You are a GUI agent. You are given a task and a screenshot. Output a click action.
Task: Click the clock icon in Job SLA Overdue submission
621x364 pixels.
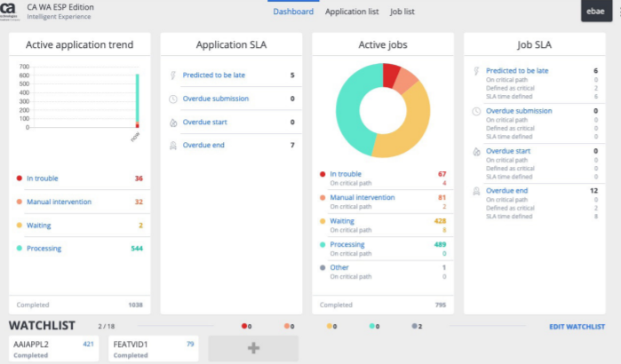coord(476,111)
